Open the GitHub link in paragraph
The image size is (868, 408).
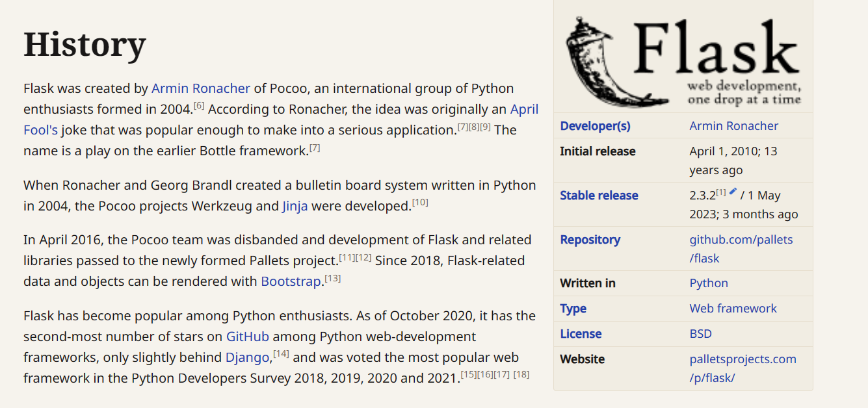pos(247,337)
